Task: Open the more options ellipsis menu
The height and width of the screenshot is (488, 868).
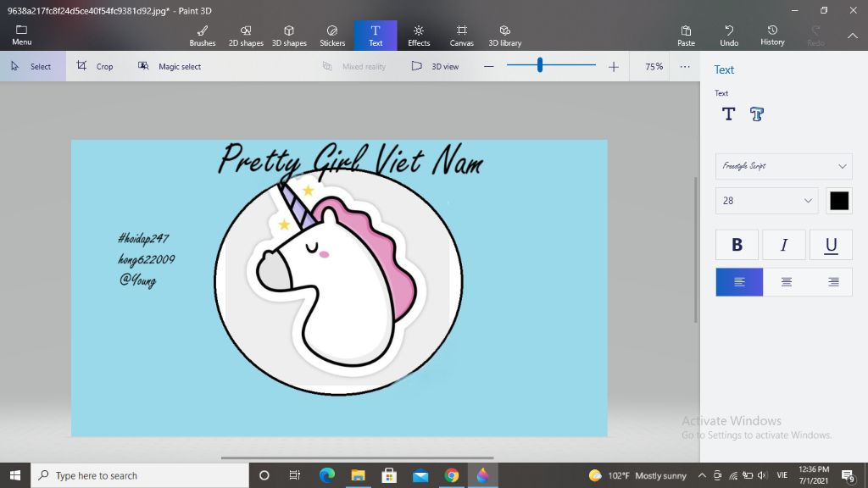Action: [x=685, y=66]
